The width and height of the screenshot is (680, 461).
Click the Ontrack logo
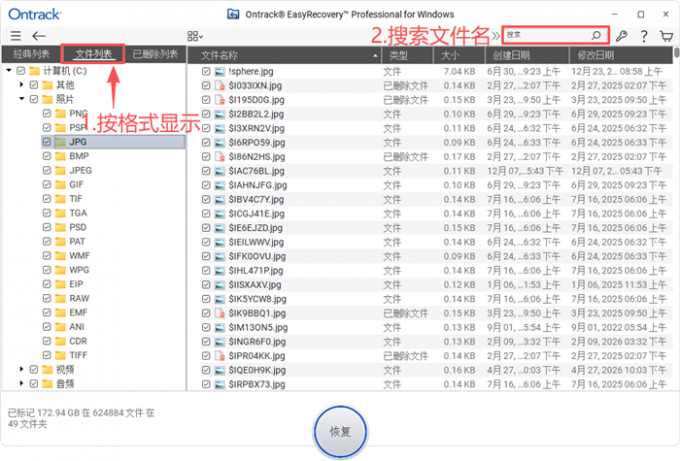click(x=35, y=14)
